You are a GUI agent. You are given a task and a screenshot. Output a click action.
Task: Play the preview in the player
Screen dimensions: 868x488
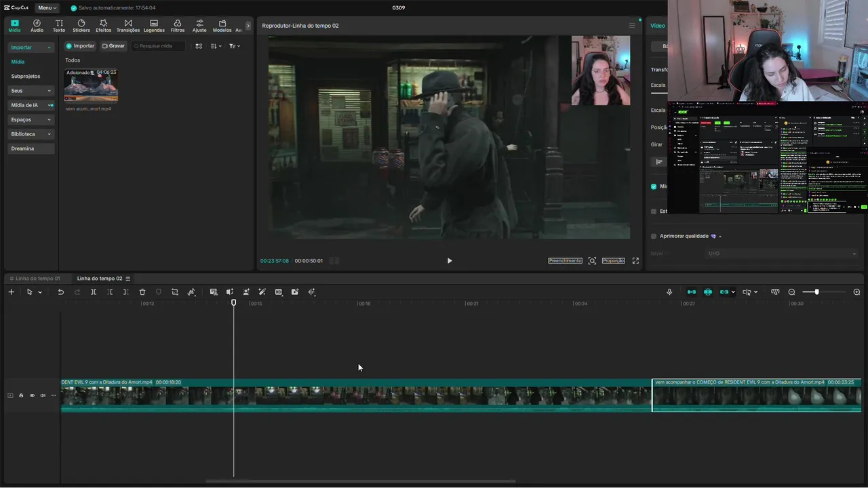pos(449,261)
